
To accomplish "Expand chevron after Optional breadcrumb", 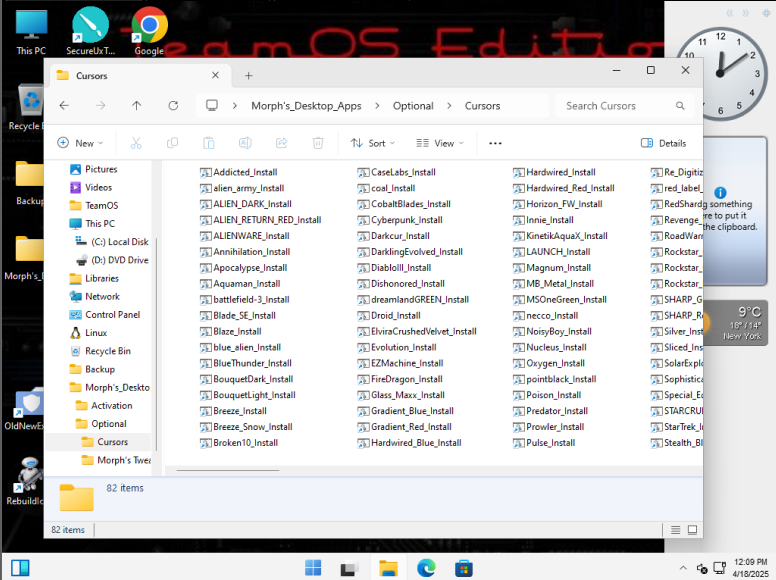I will pos(449,105).
